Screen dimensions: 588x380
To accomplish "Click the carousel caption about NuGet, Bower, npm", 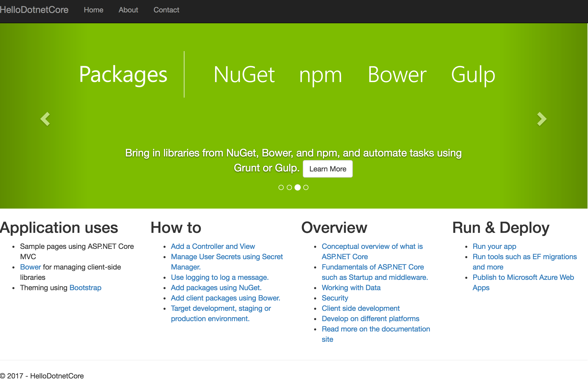I will pos(293,160).
